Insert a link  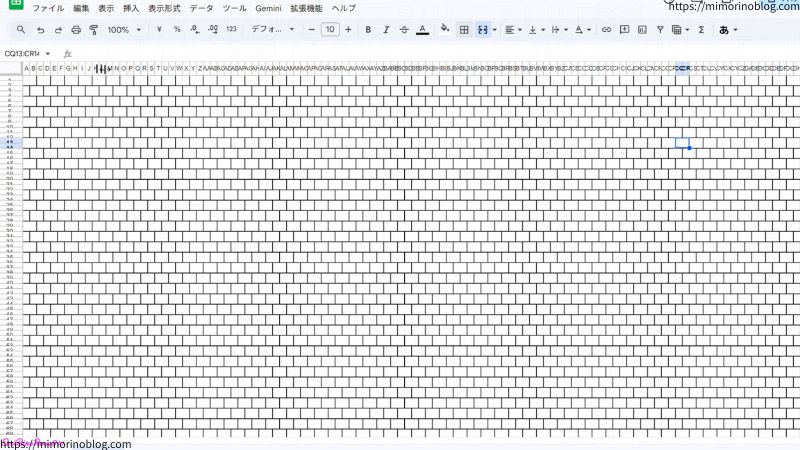[x=606, y=30]
